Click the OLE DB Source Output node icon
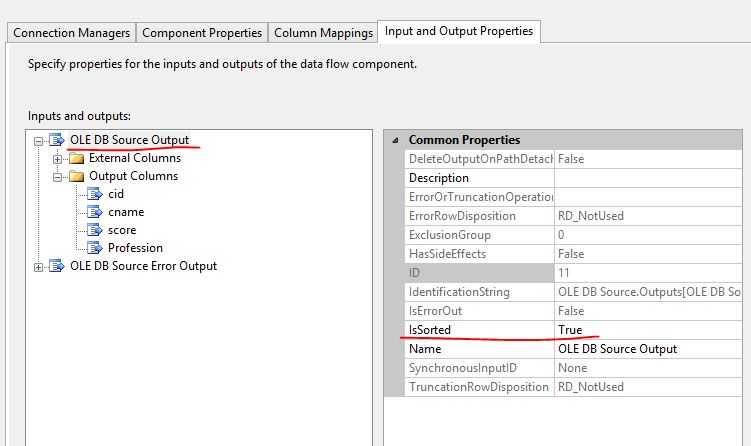Image resolution: width=751 pixels, height=446 pixels. click(x=57, y=140)
